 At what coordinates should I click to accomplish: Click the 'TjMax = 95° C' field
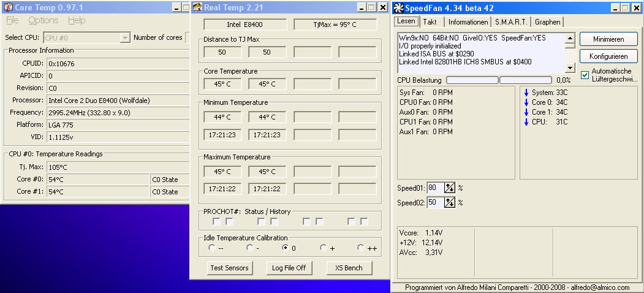click(335, 25)
